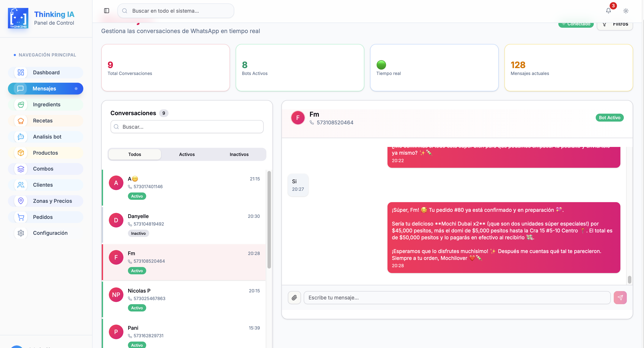644x348 pixels.
Task: Click the paperclip attachment icon
Action: [x=294, y=298]
